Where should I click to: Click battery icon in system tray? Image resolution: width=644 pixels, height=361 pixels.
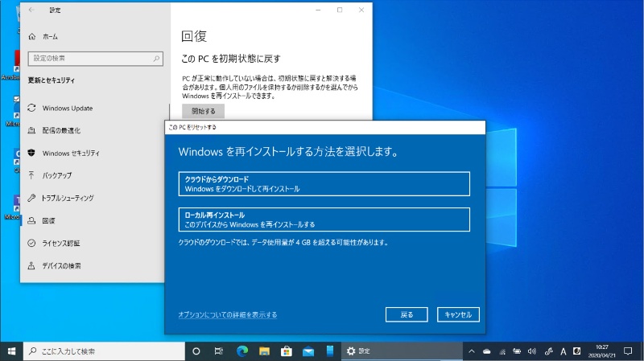pos(517,351)
